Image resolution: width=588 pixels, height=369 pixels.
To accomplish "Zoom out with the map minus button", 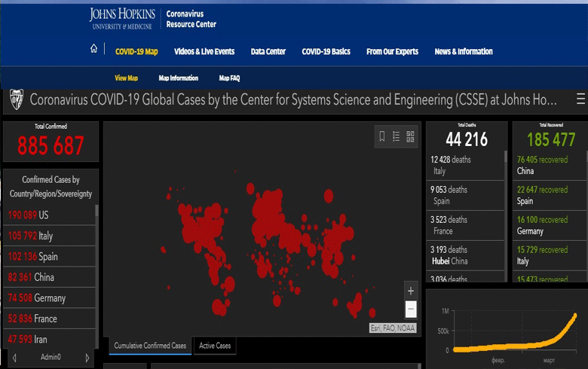I will [410, 309].
